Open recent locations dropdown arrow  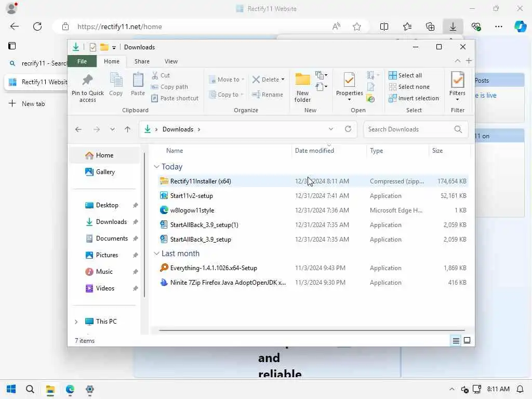point(112,129)
